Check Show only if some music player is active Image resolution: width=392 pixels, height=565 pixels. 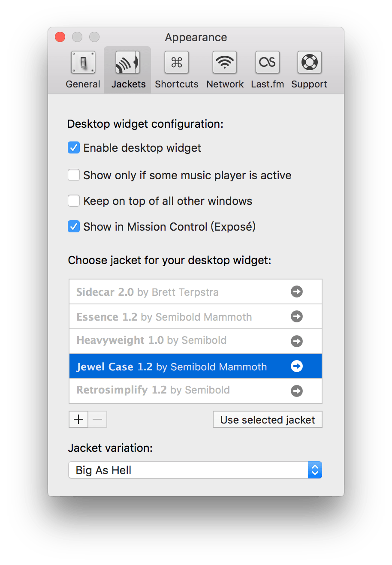point(74,175)
